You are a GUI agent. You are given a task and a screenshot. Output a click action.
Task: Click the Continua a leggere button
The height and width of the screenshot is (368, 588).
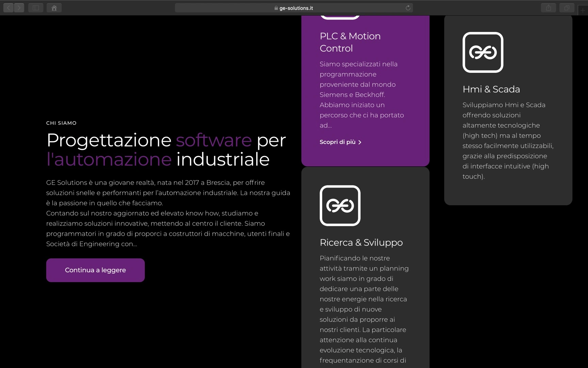[95, 270]
